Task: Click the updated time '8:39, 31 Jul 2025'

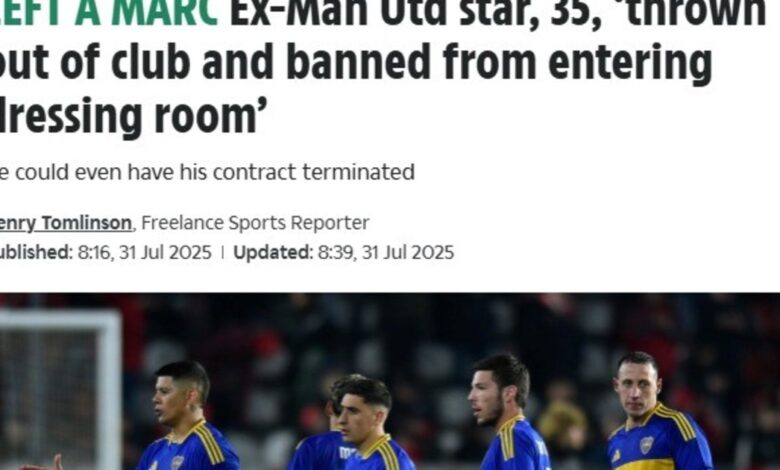Action: tap(386, 252)
